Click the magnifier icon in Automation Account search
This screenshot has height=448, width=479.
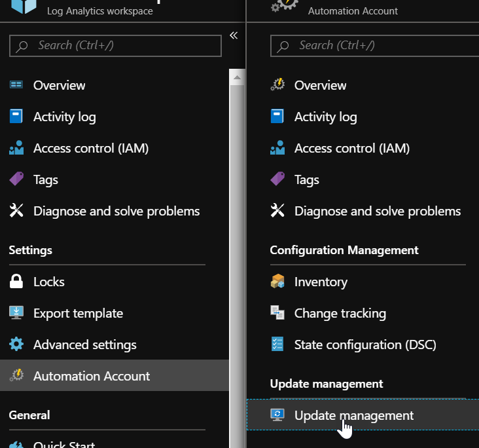pos(283,47)
